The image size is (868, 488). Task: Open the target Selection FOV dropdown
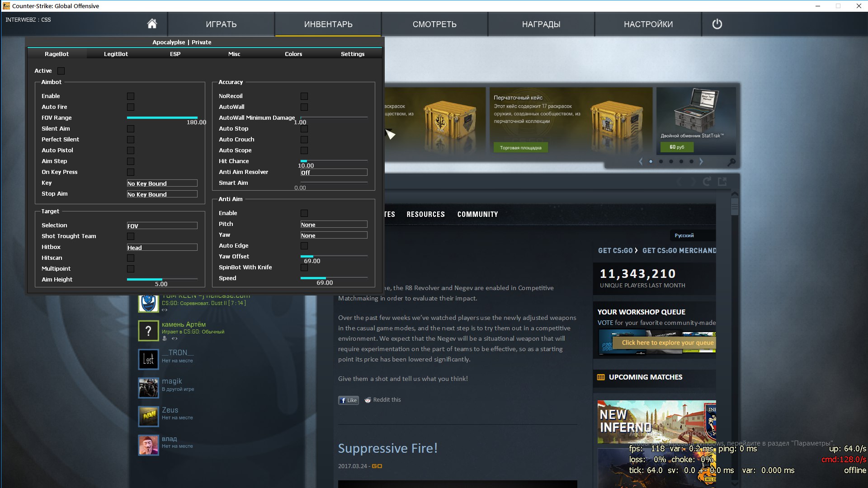(x=162, y=225)
